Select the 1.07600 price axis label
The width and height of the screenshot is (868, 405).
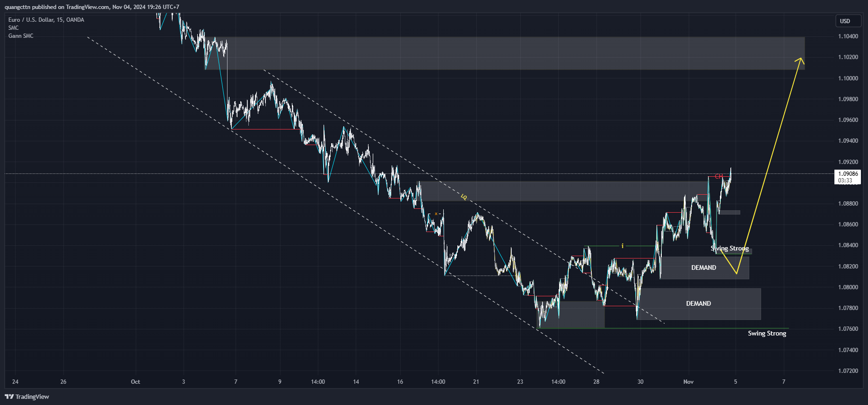[x=848, y=329]
